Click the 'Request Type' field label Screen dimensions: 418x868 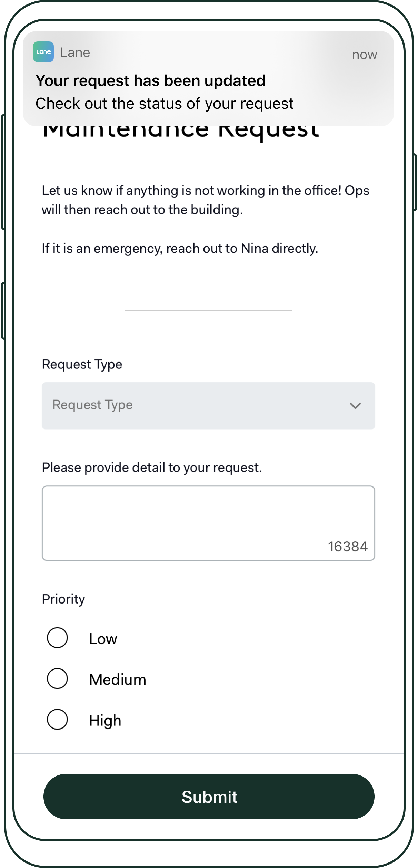coord(82,364)
